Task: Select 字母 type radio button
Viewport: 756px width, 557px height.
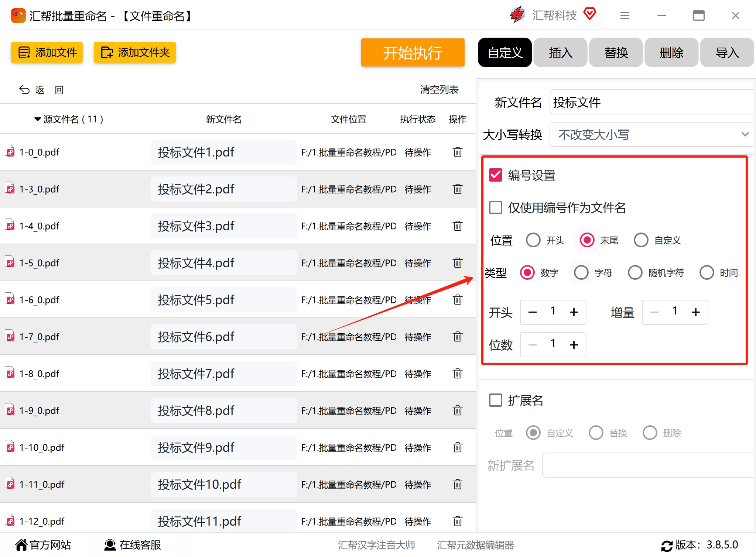Action: click(x=581, y=273)
